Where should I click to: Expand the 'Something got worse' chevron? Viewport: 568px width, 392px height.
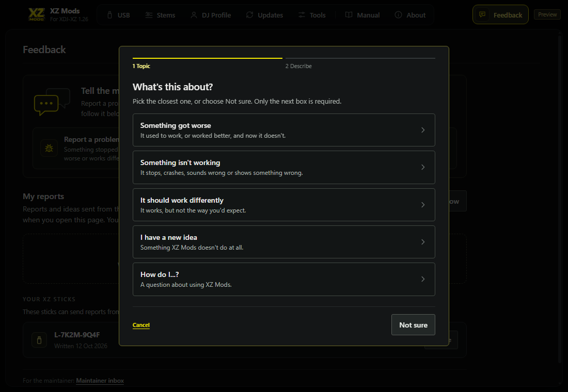tap(423, 130)
